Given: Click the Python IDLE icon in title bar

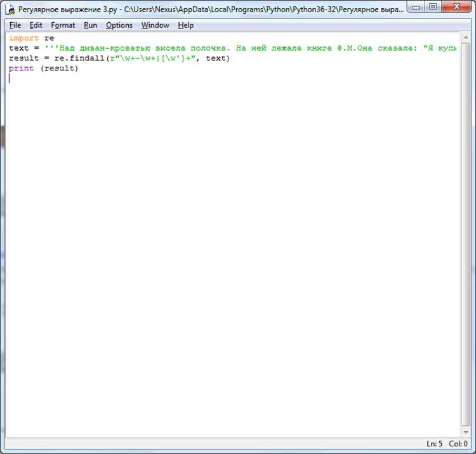Looking at the screenshot, I should (x=10, y=10).
